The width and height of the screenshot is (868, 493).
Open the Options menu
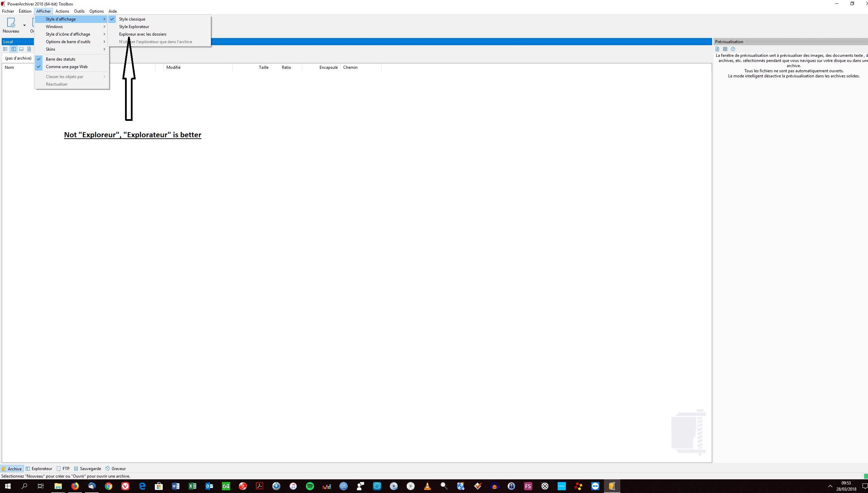point(97,11)
